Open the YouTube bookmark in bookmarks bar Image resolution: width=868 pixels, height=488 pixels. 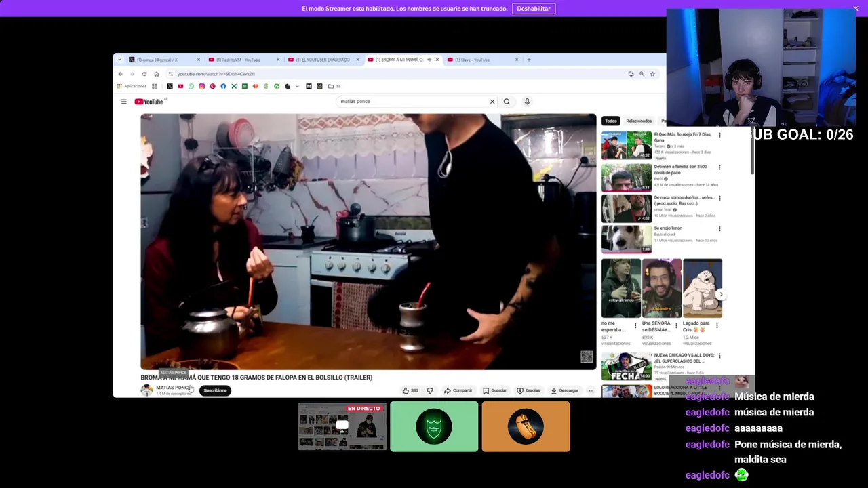point(180,86)
